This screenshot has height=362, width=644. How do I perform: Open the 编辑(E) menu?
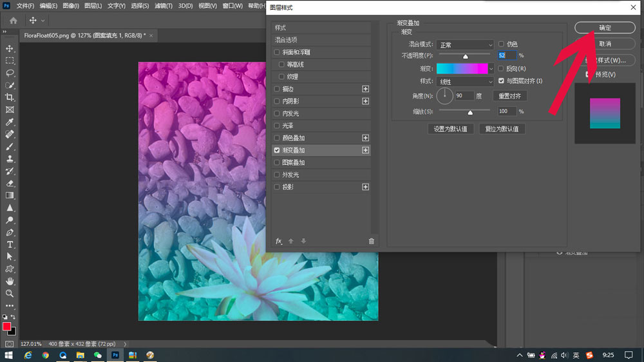click(x=48, y=6)
